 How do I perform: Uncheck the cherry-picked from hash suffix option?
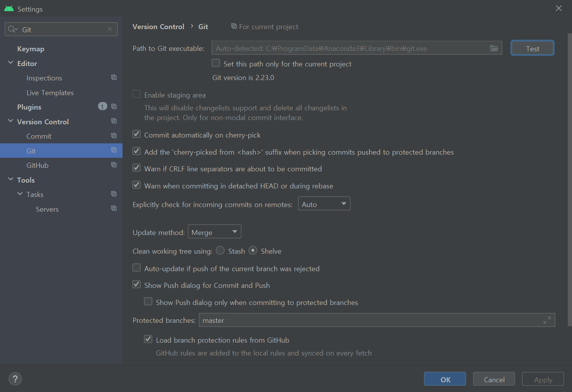[x=136, y=151]
